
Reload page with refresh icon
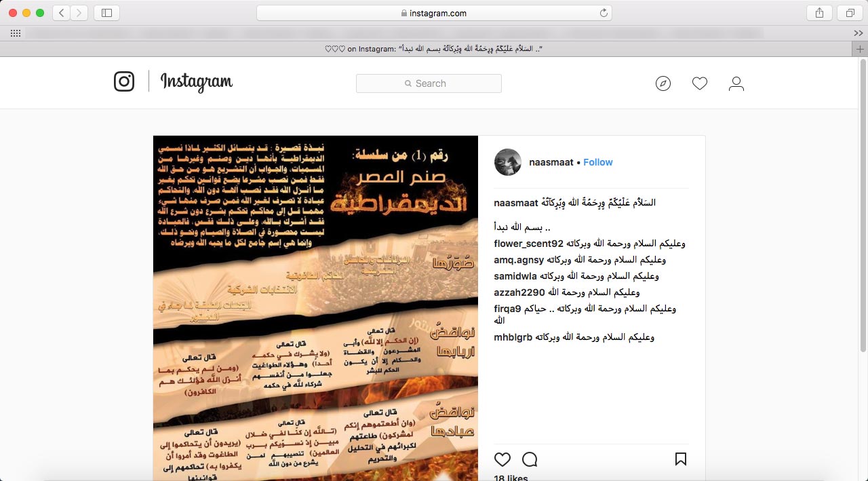tap(604, 13)
